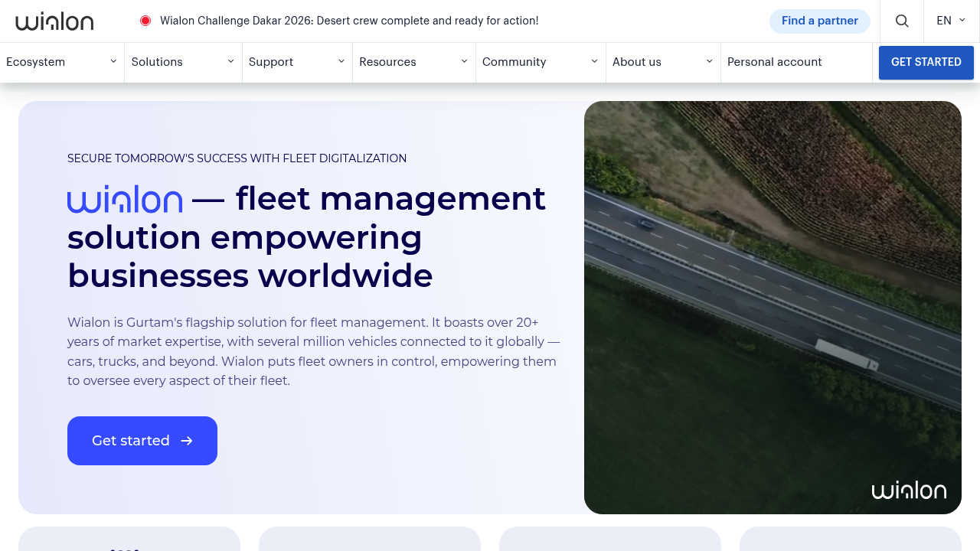Click the Wialon logo in header

54,21
